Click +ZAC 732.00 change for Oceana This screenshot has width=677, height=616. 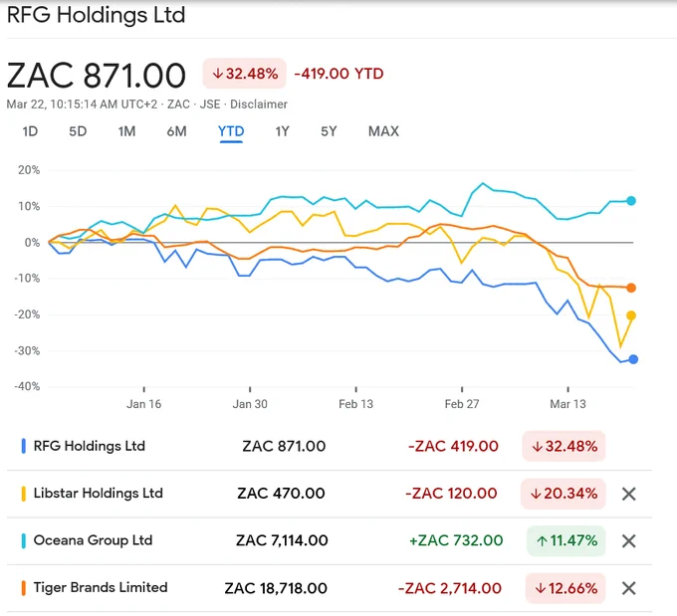[456, 540]
